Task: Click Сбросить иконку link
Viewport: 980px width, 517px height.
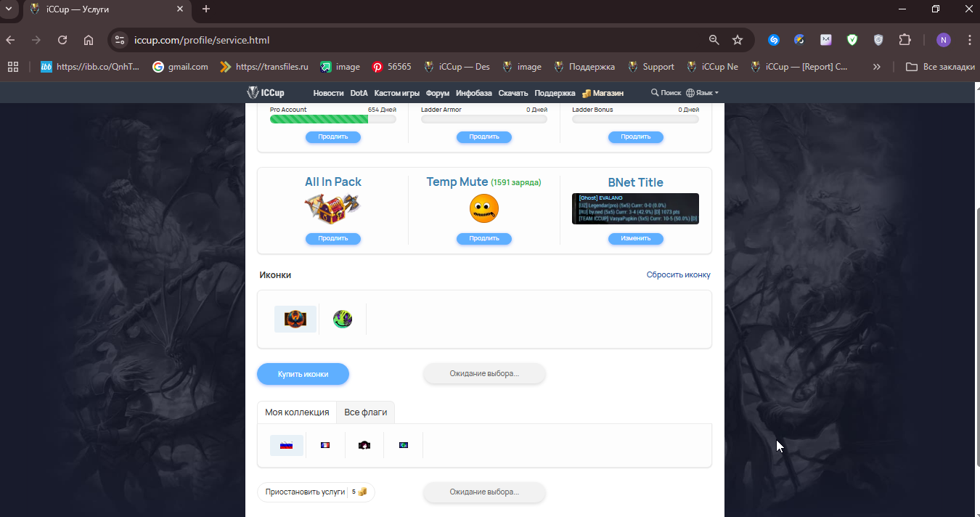Action: (x=679, y=274)
